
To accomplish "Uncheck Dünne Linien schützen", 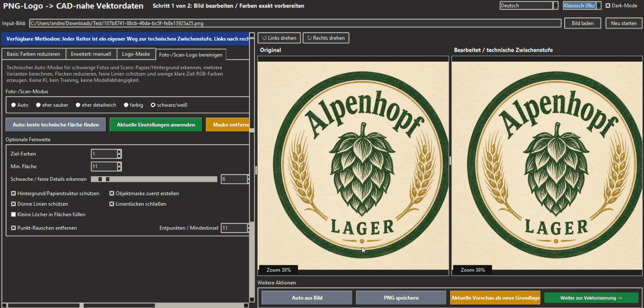I will point(14,204).
